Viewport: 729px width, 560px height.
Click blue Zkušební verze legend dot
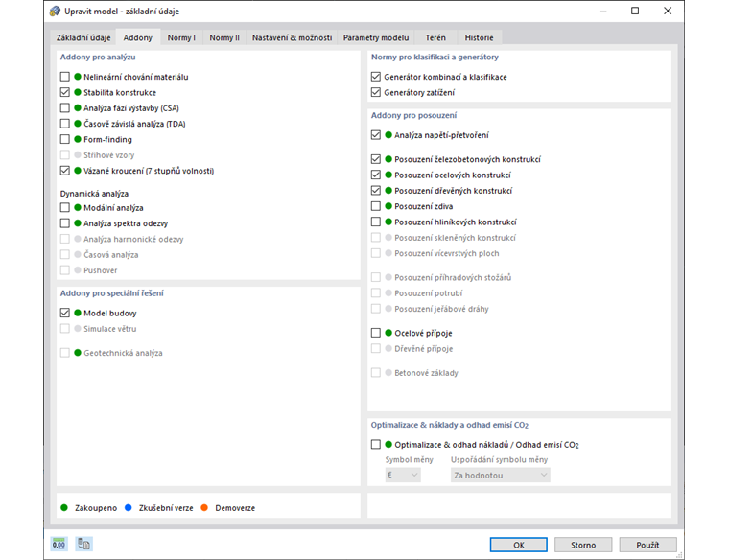(129, 508)
